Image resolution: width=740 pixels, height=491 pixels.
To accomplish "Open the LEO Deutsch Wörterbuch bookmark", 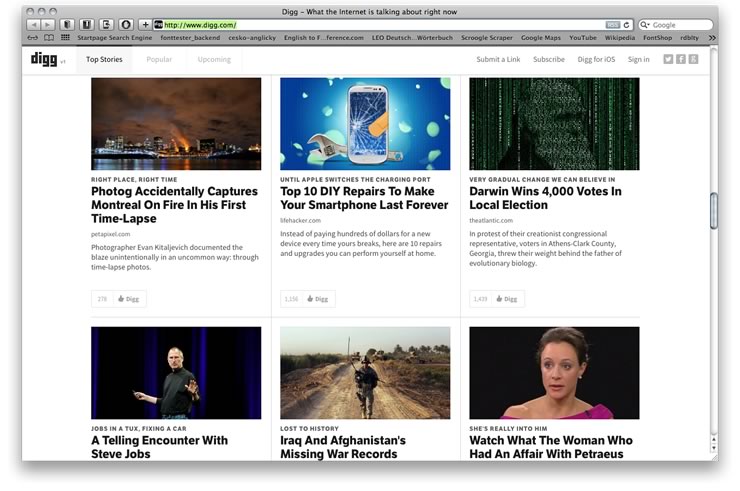I will (412, 37).
